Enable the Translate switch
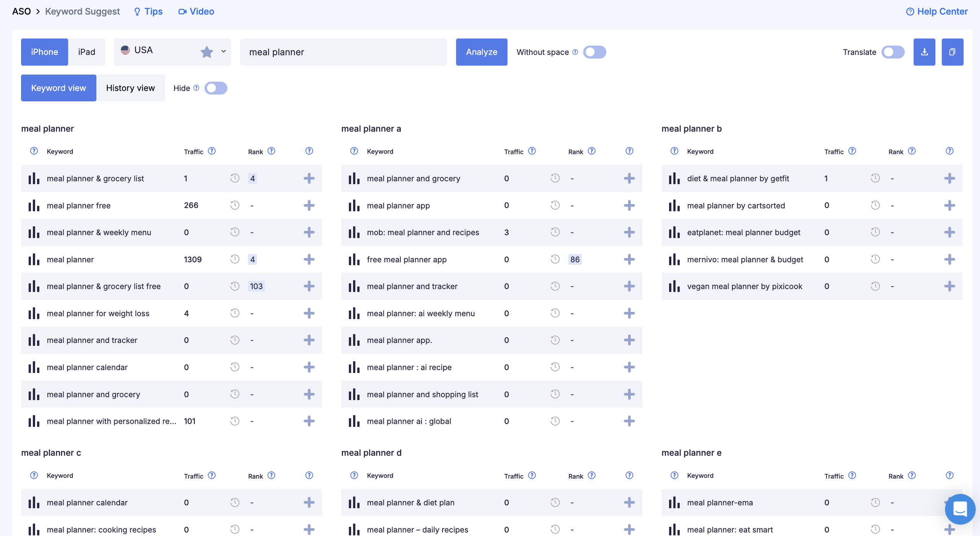The image size is (980, 536). (893, 52)
